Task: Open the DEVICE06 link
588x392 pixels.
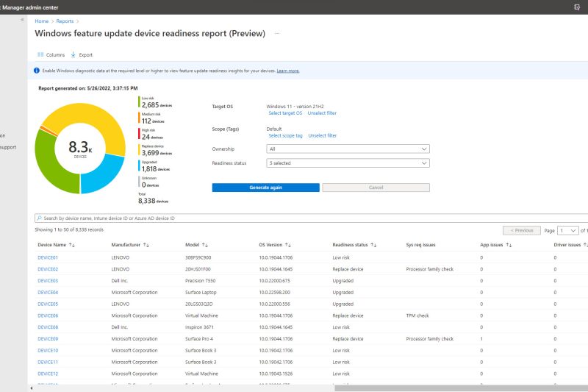Action: pos(48,316)
